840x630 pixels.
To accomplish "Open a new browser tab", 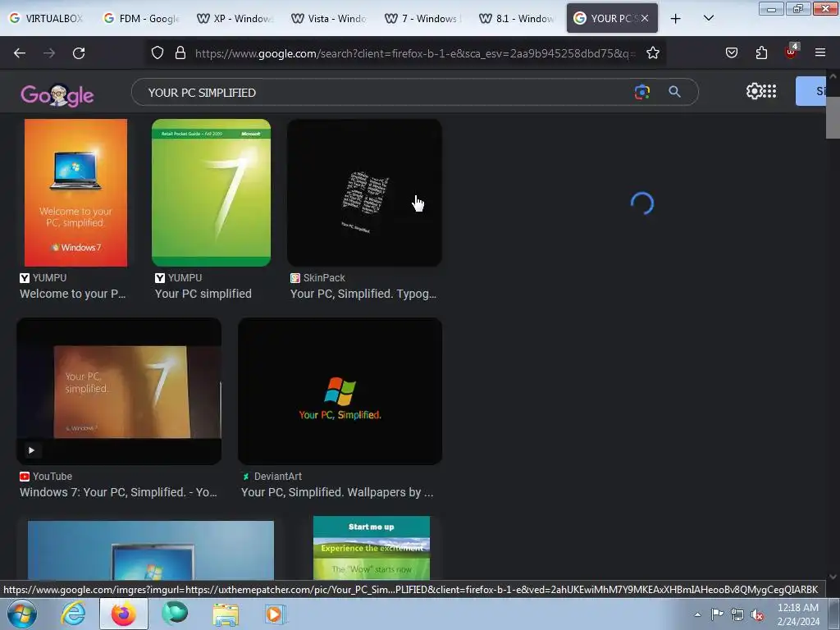I will (676, 19).
